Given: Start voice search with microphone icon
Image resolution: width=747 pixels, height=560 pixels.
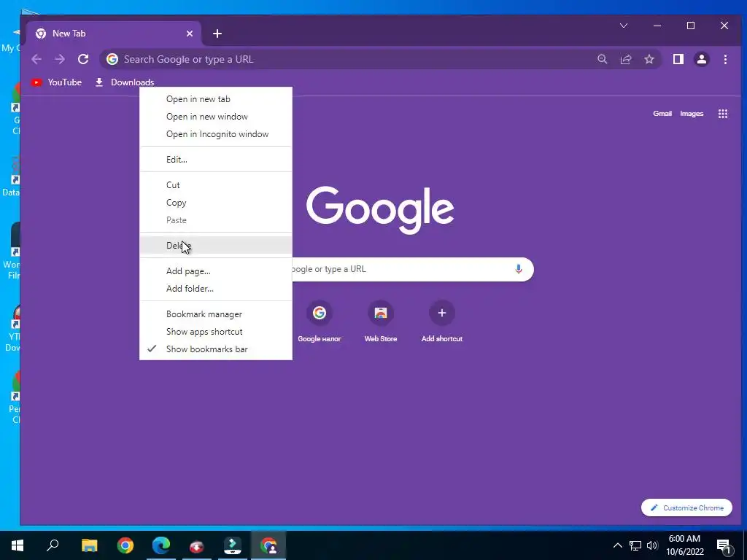Looking at the screenshot, I should [519, 269].
